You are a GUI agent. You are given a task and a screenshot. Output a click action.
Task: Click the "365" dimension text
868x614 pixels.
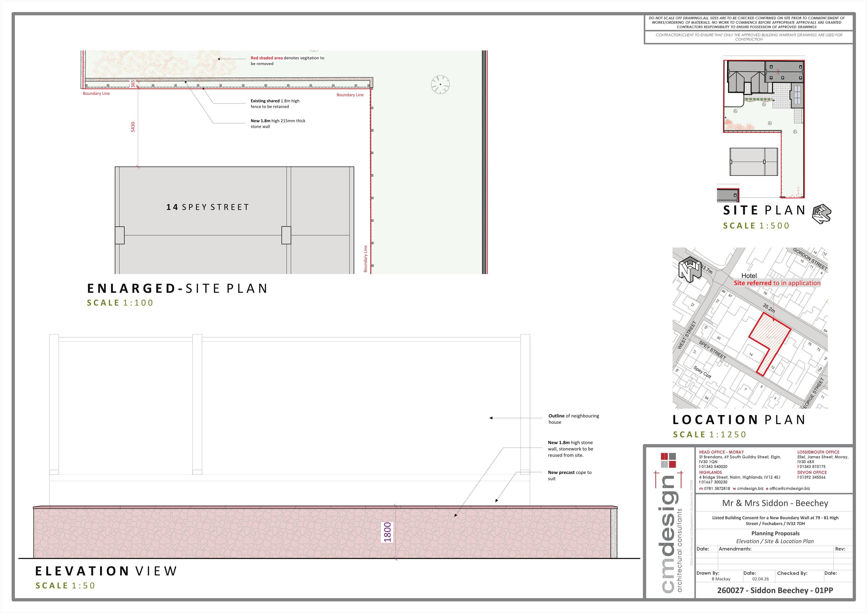tap(133, 84)
